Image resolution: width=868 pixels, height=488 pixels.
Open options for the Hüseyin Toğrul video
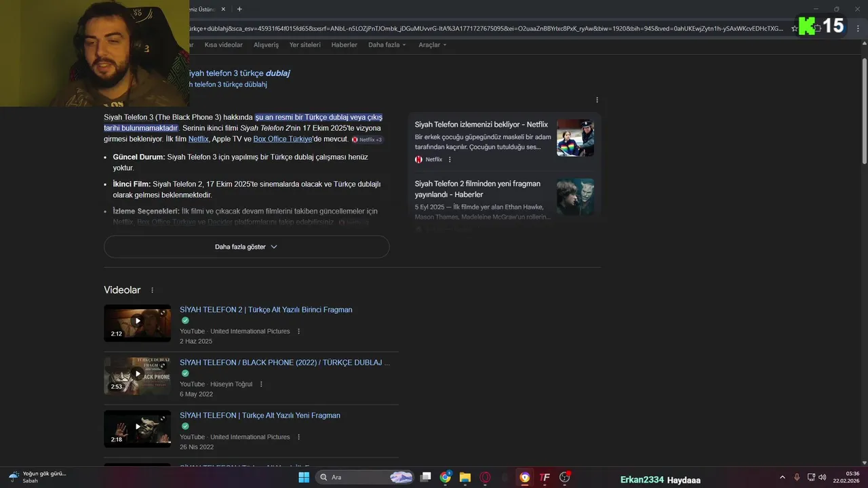point(261,384)
